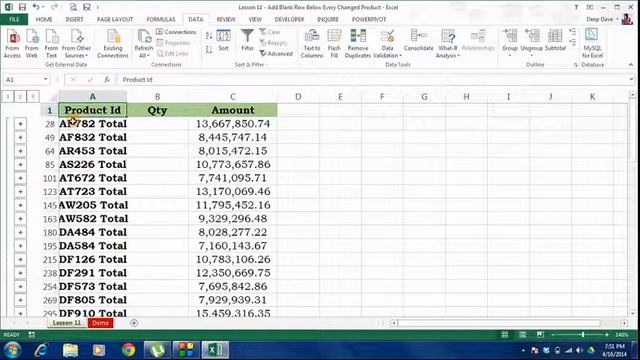Image resolution: width=640 pixels, height=360 pixels.
Task: Click the Insert Function fx button
Action: (107, 80)
